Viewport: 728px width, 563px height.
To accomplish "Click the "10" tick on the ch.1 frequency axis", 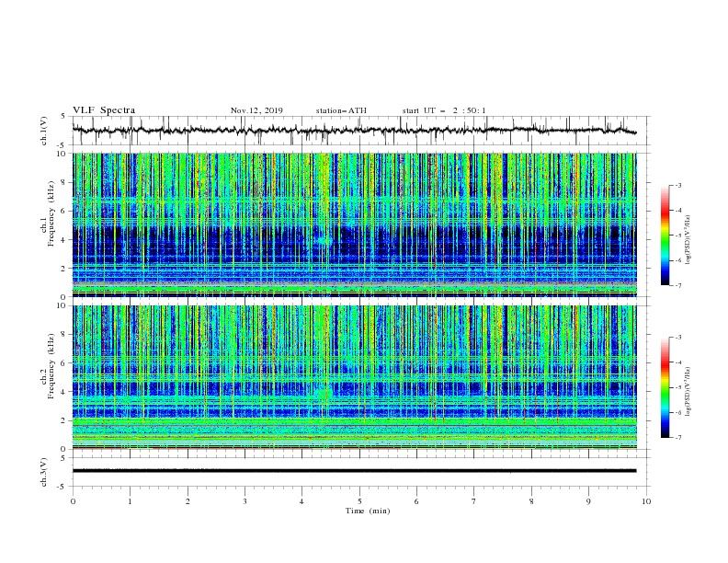I will (62, 154).
